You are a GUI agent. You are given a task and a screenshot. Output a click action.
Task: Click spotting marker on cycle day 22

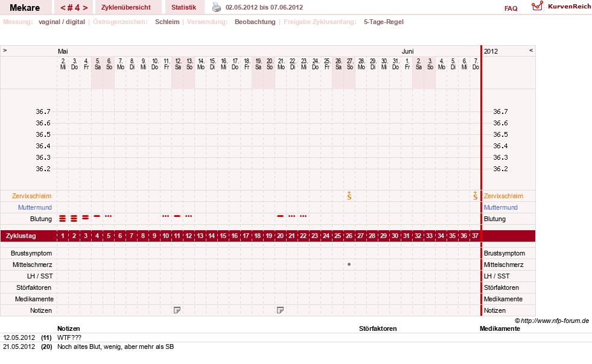[303, 216]
